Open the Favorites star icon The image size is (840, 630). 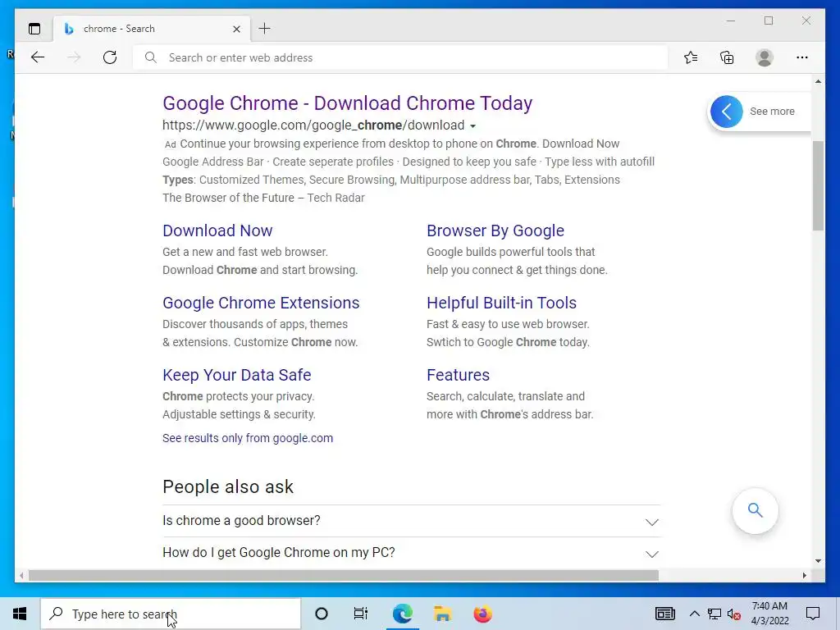click(x=691, y=57)
